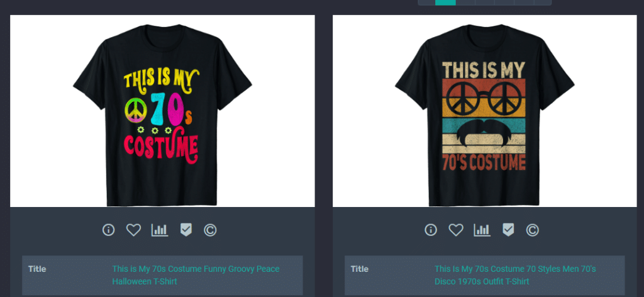Click shield check icon under groovy peace shirt
The image size is (644, 297).
(186, 230)
